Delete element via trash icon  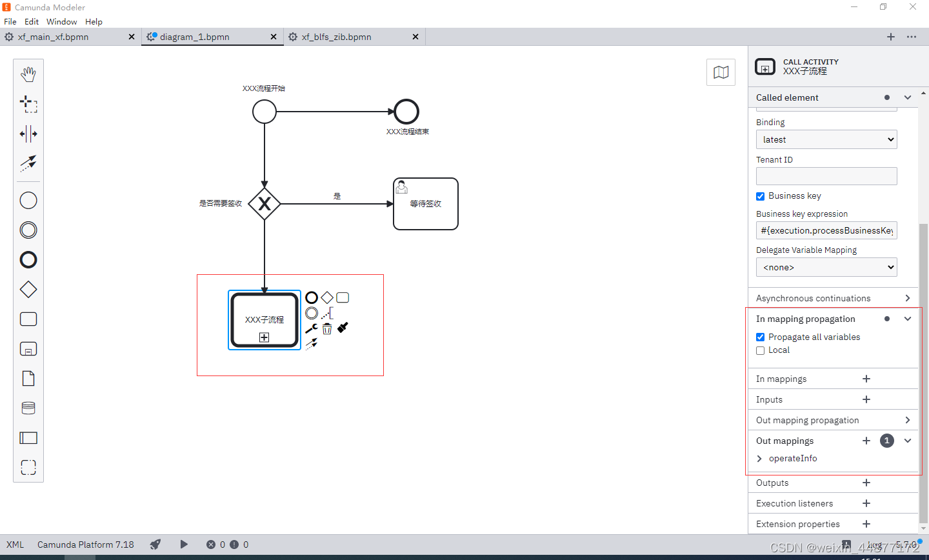(327, 328)
